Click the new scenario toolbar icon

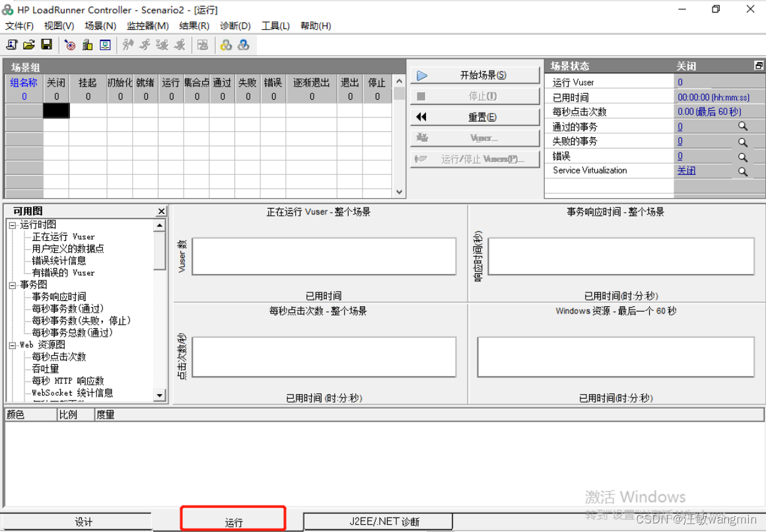tap(12, 44)
